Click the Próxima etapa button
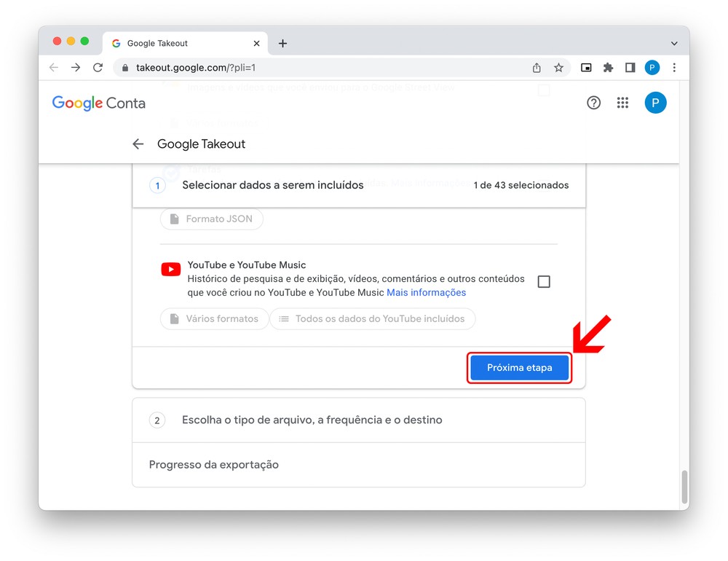728x561 pixels. coord(519,368)
